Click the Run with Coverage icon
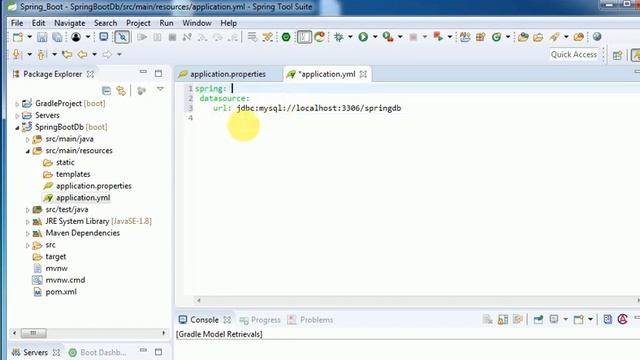This screenshot has height=360, width=640. click(x=388, y=37)
